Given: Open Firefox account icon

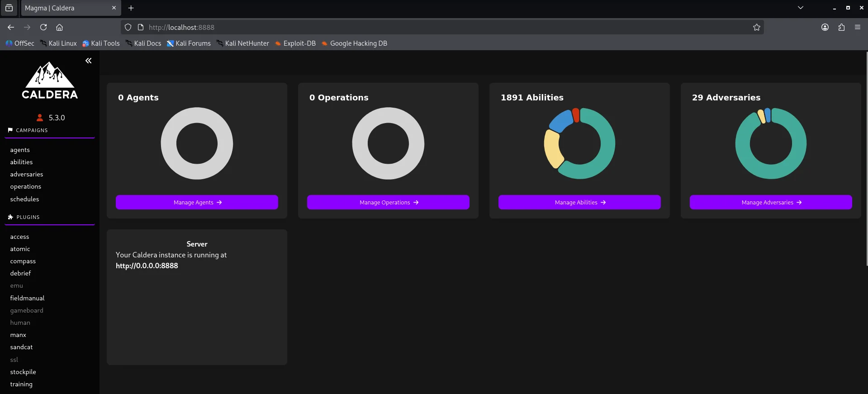Looking at the screenshot, I should pyautogui.click(x=825, y=27).
